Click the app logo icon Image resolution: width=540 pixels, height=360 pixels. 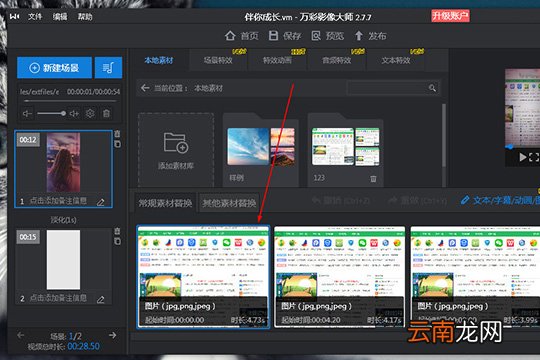[x=14, y=16]
